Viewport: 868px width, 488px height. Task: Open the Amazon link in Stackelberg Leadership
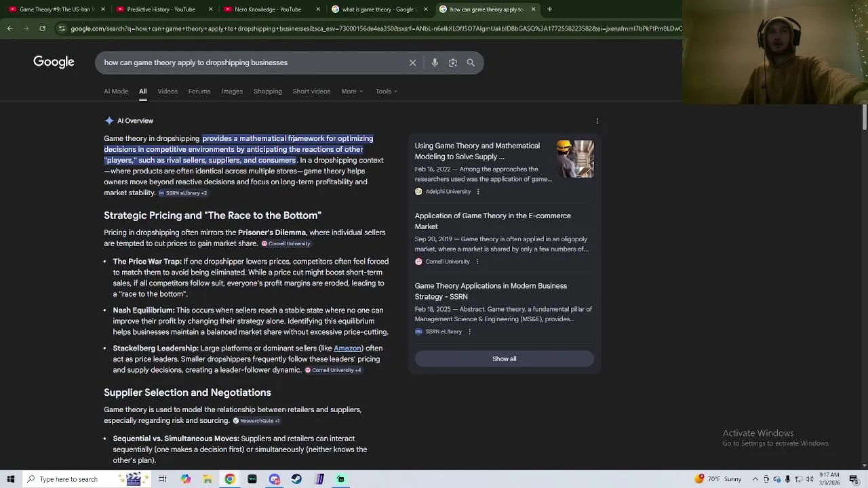coord(347,348)
